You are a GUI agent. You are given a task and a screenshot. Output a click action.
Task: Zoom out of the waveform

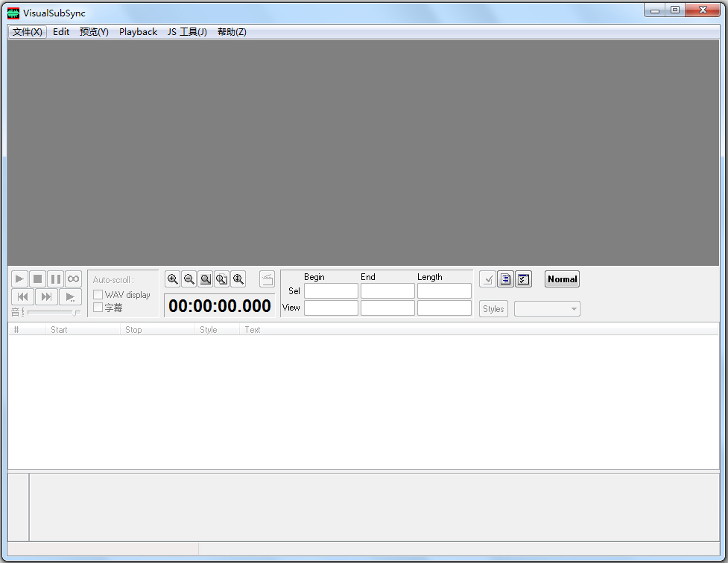pos(189,279)
